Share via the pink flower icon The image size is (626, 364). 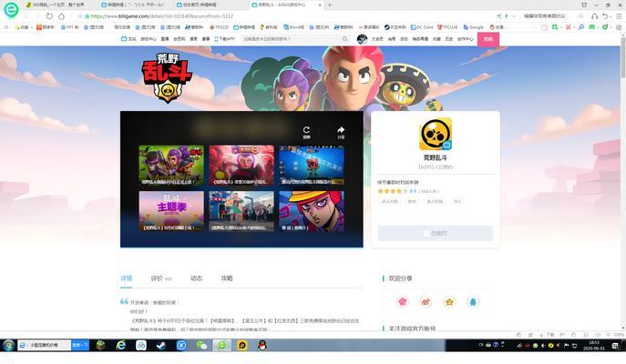(403, 302)
